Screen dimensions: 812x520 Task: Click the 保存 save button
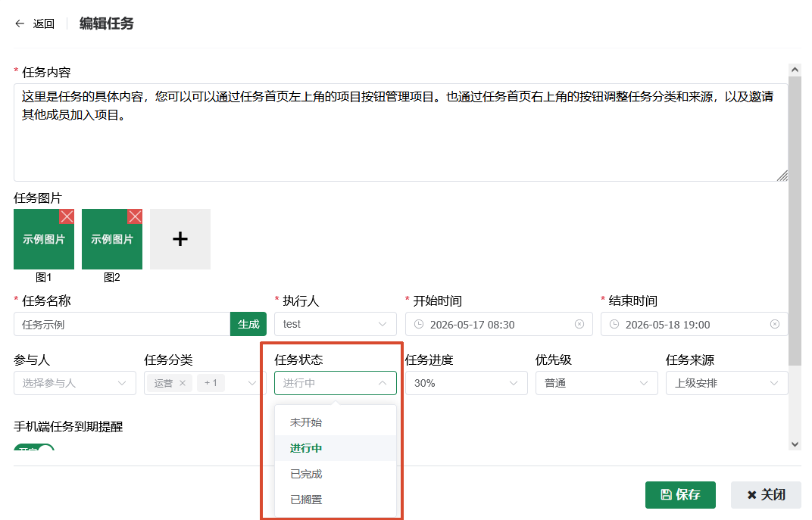point(680,495)
